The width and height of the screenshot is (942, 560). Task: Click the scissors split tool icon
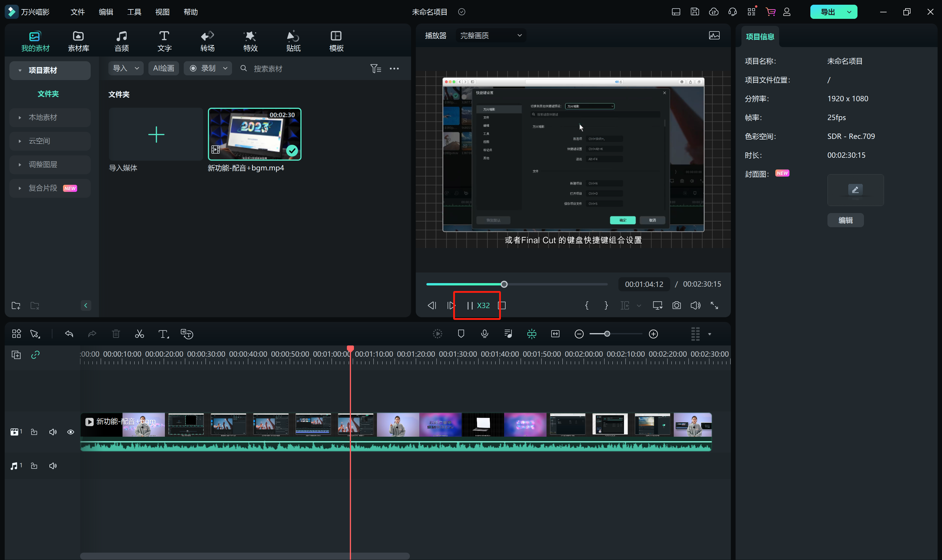pyautogui.click(x=139, y=334)
